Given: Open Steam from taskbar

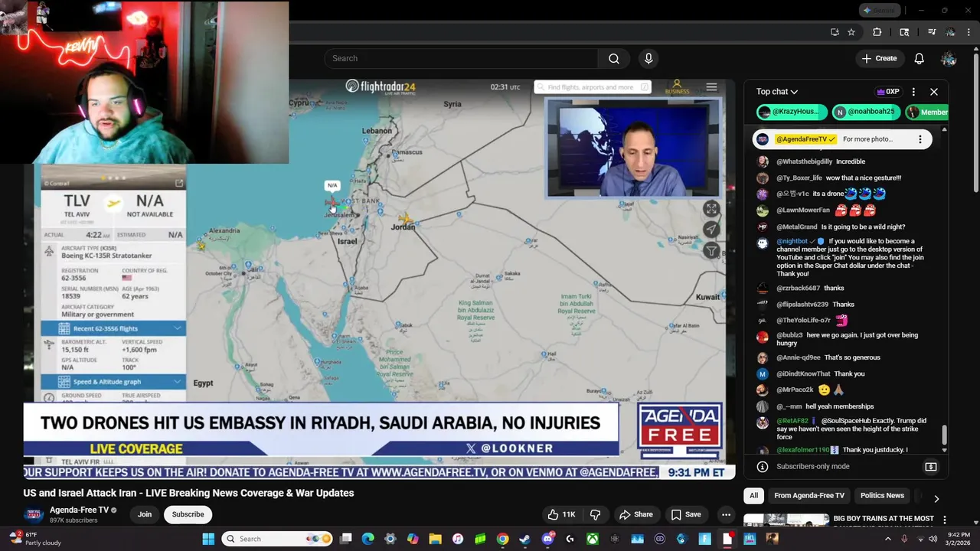Looking at the screenshot, I should click(x=524, y=539).
